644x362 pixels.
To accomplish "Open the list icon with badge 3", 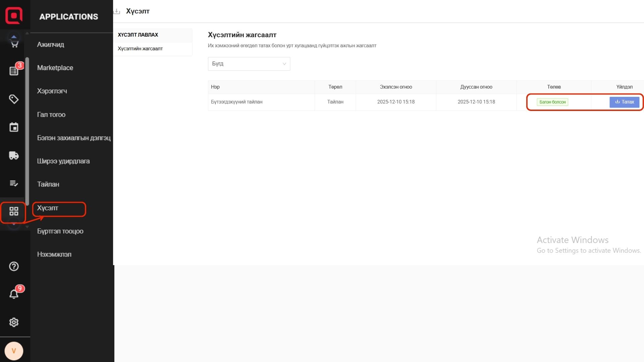I will [14, 71].
